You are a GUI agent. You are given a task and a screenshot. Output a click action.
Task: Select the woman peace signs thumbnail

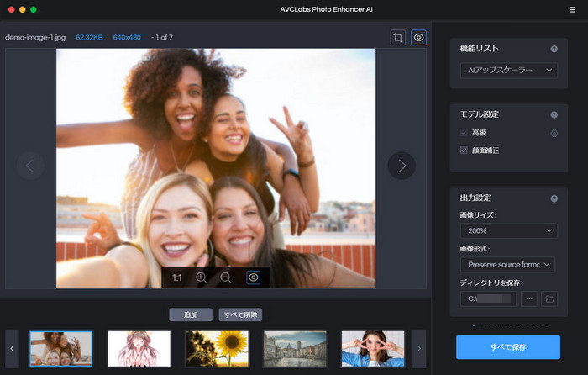[373, 349]
